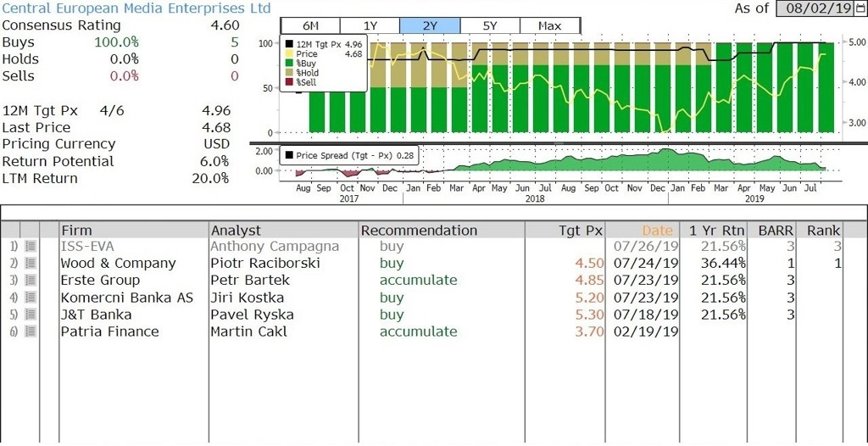
Task: Open detail icon for Patria Finance row
Action: [31, 332]
